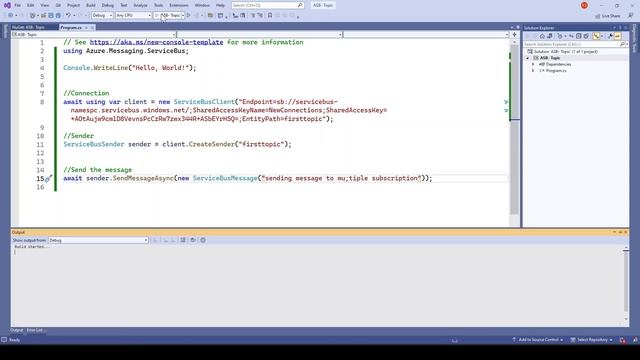The height and width of the screenshot is (360, 640).
Task: Open the Debug menu
Action: tap(108, 5)
